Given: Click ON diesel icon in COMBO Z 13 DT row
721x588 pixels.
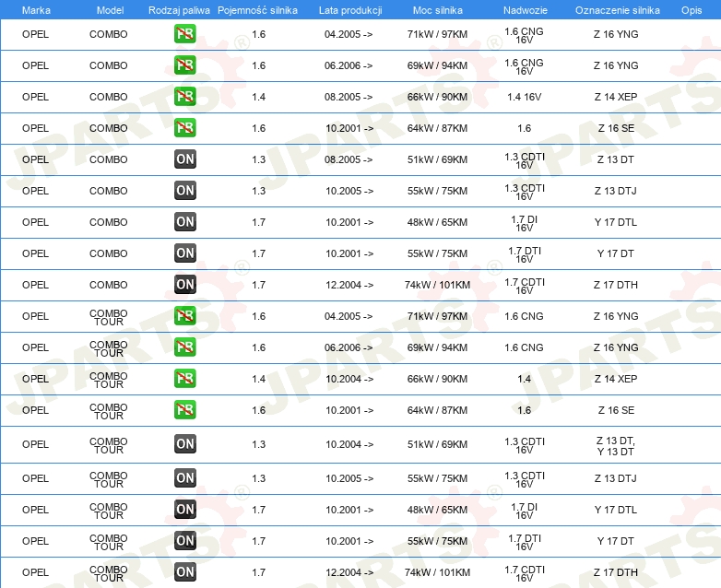Looking at the screenshot, I should [184, 159].
